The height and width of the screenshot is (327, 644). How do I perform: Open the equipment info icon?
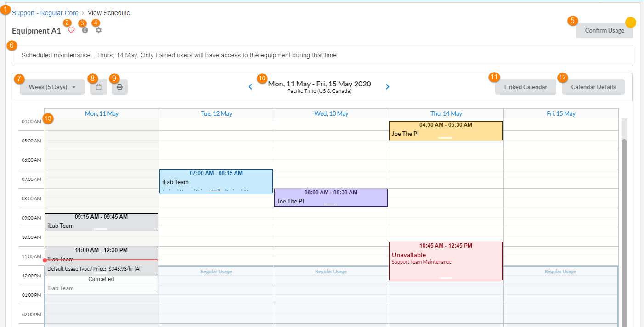[x=85, y=30]
